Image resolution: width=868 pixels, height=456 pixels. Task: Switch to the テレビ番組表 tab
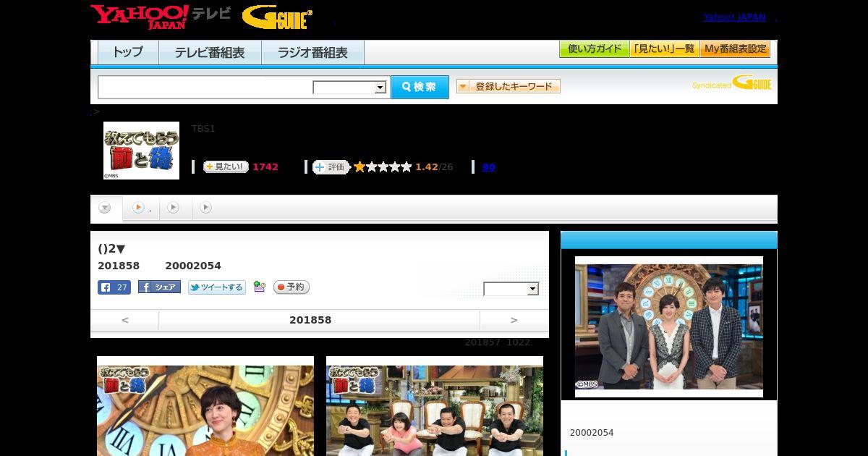210,53
